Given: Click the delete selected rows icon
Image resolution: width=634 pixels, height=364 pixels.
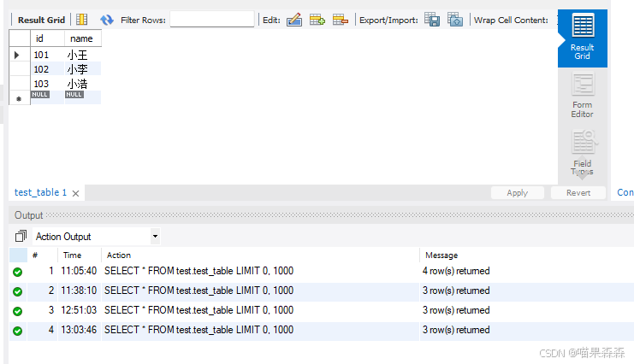Looking at the screenshot, I should click(x=341, y=20).
